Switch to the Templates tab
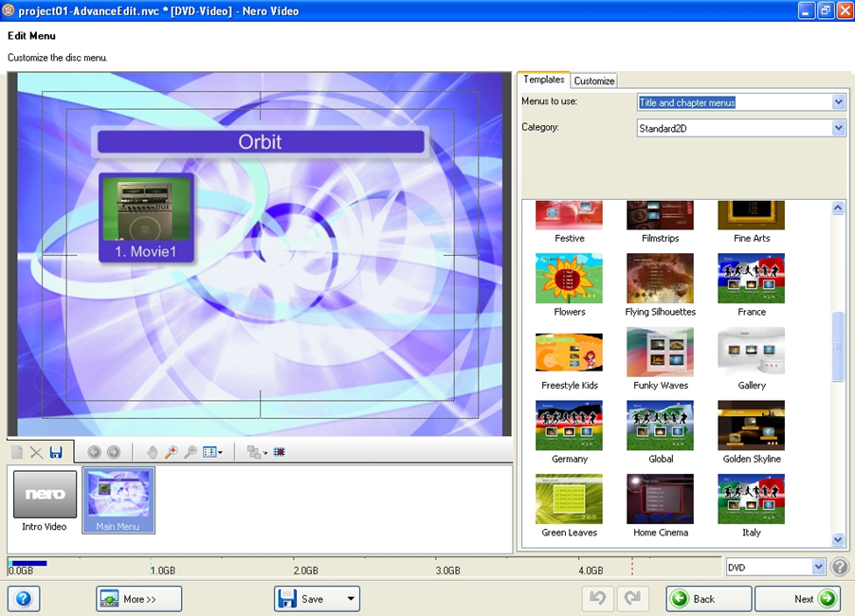Screen dimensions: 855x616 (x=544, y=80)
